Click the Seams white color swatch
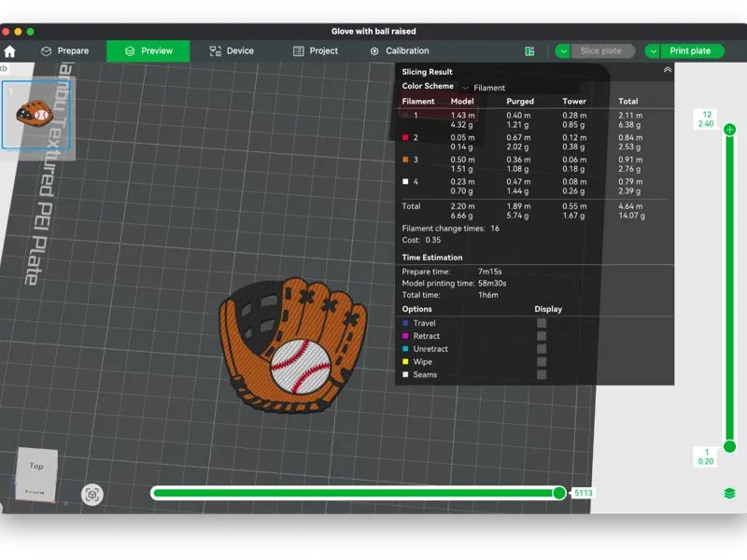747x560 pixels. [x=405, y=374]
